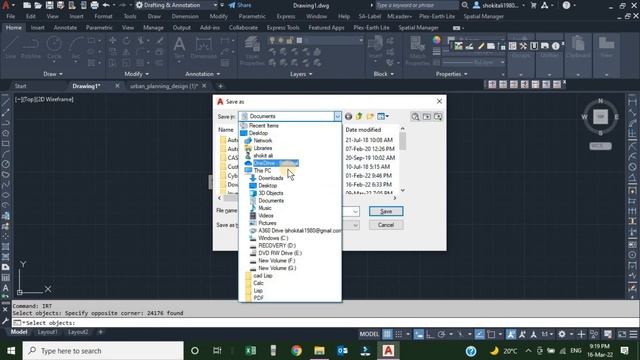Select the cad Lisp folder entry
The height and width of the screenshot is (360, 640).
point(262,276)
